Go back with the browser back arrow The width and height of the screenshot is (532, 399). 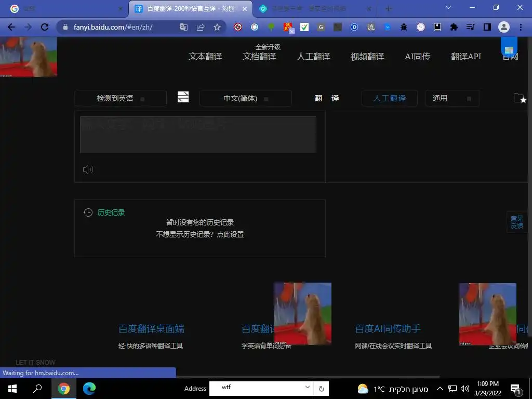pyautogui.click(x=11, y=27)
